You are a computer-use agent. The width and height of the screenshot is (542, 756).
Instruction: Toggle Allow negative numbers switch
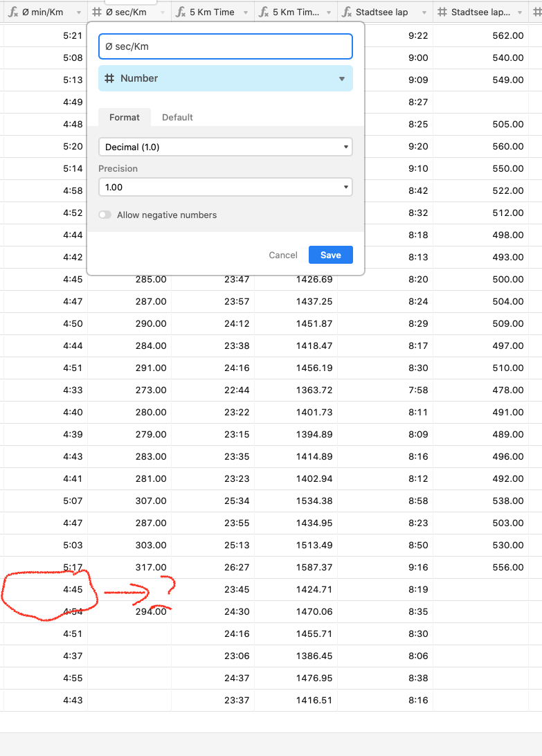pyautogui.click(x=105, y=215)
